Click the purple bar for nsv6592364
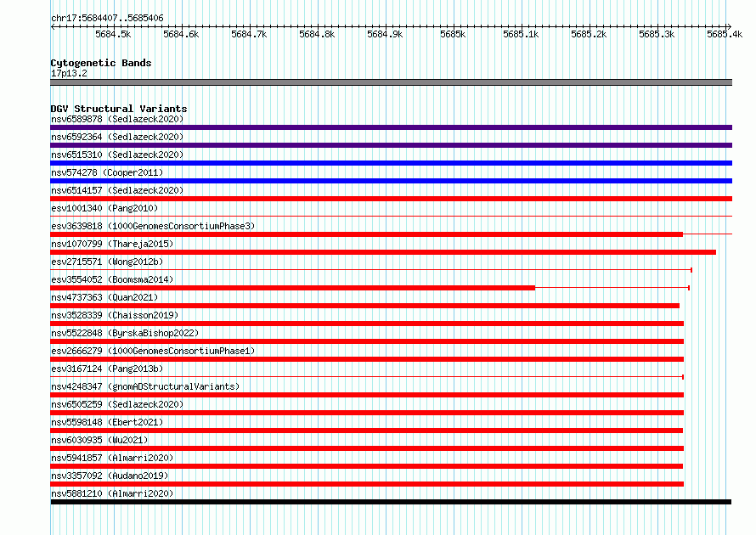756x535 pixels. pyautogui.click(x=391, y=145)
